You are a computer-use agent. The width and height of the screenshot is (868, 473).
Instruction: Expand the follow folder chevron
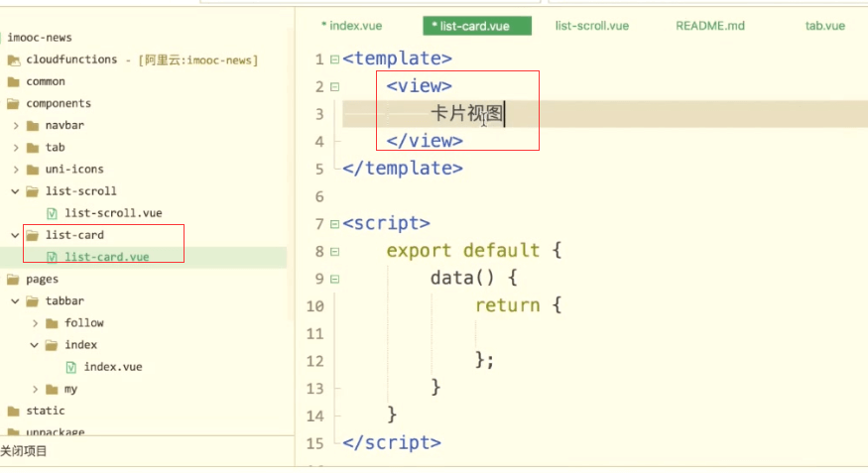[x=35, y=323]
